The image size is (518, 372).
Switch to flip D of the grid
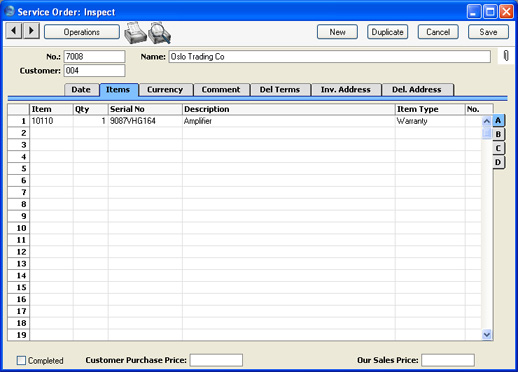pyautogui.click(x=498, y=162)
